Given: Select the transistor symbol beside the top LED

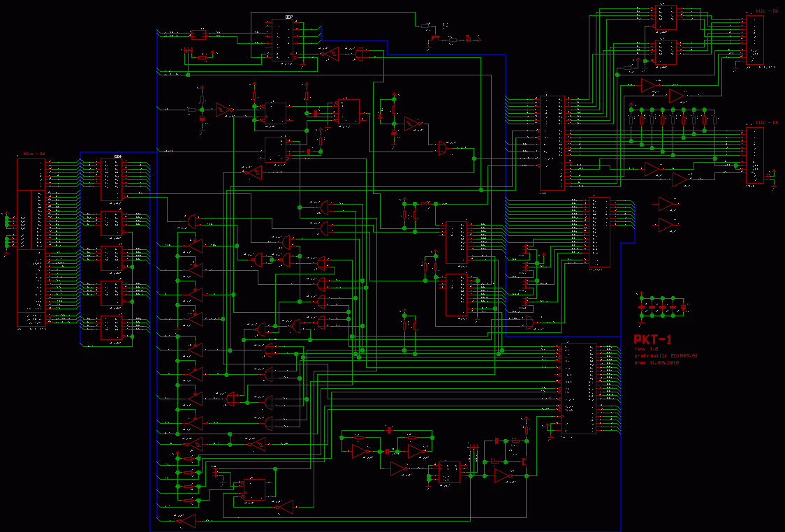Looking at the screenshot, I should click(x=435, y=37).
